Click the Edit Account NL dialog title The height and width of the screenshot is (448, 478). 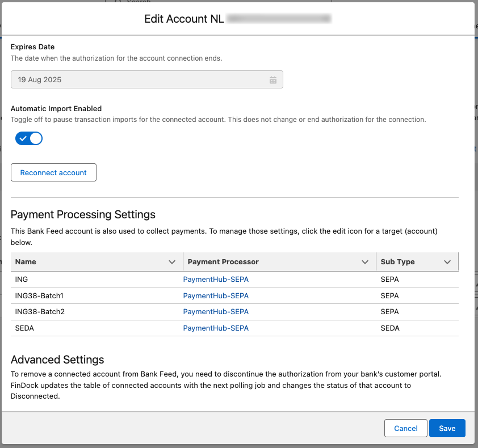(x=183, y=19)
